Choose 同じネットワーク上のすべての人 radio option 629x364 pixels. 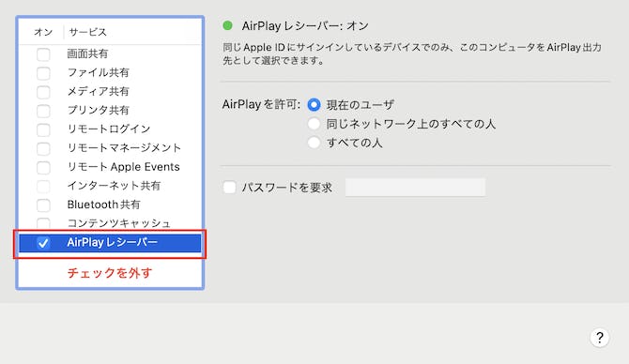[314, 124]
